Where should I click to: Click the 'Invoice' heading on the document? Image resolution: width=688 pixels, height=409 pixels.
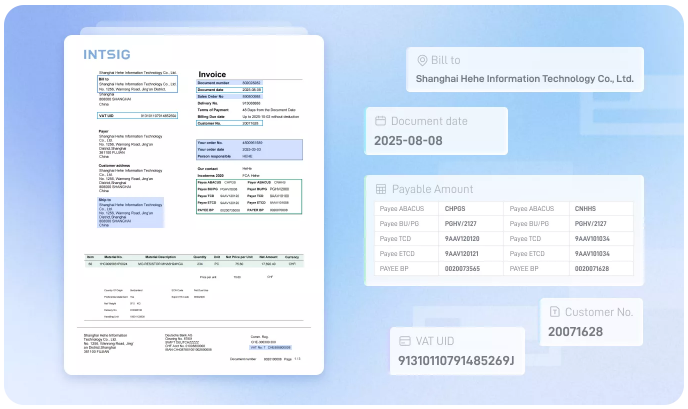[x=212, y=75]
